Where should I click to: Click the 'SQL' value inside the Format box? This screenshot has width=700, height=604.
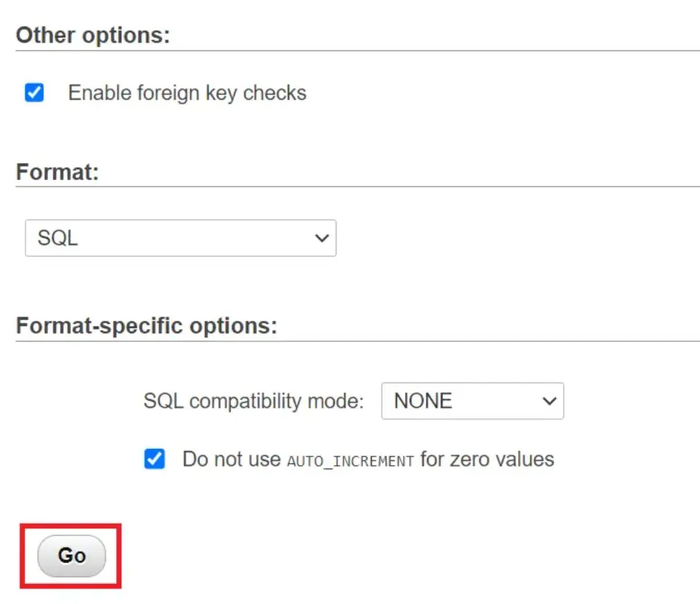click(x=57, y=238)
